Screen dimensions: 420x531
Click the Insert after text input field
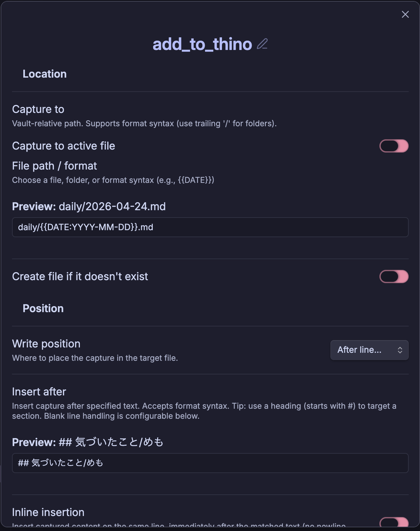210,463
